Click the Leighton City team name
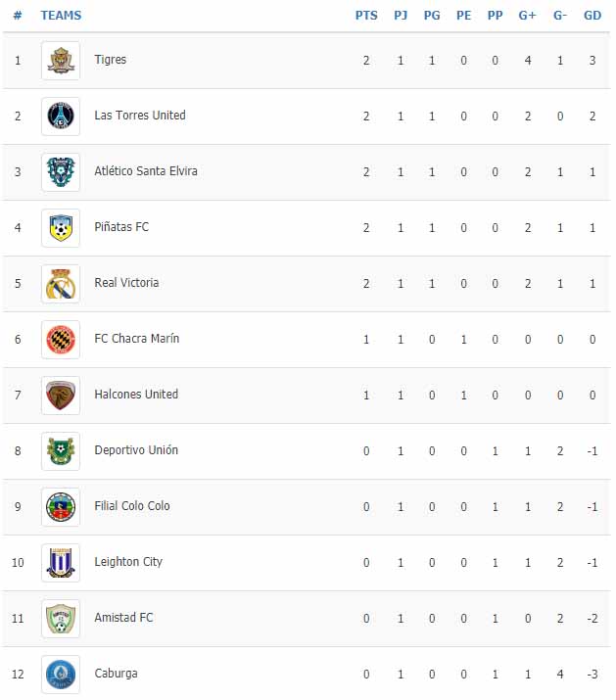 (x=128, y=562)
